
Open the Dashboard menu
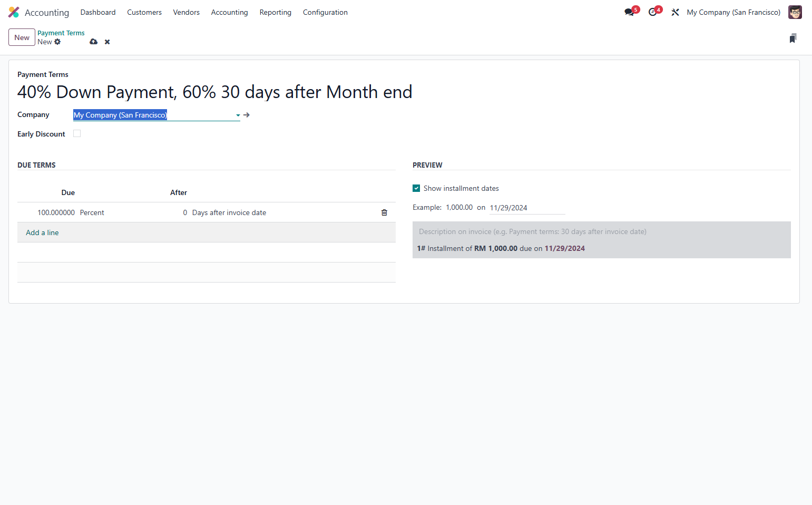[x=98, y=12]
